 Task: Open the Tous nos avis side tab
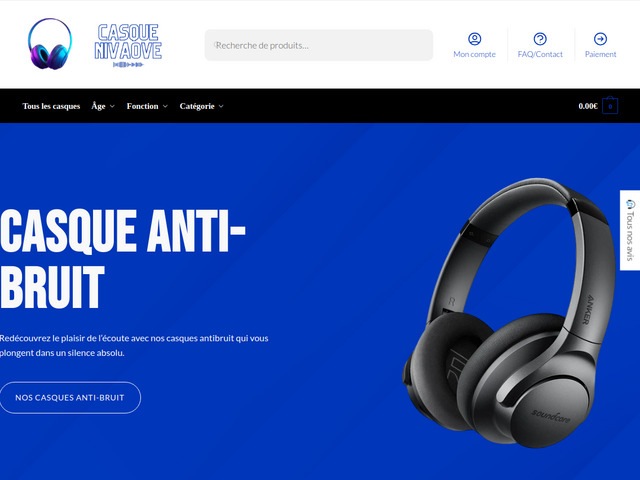pyautogui.click(x=630, y=230)
